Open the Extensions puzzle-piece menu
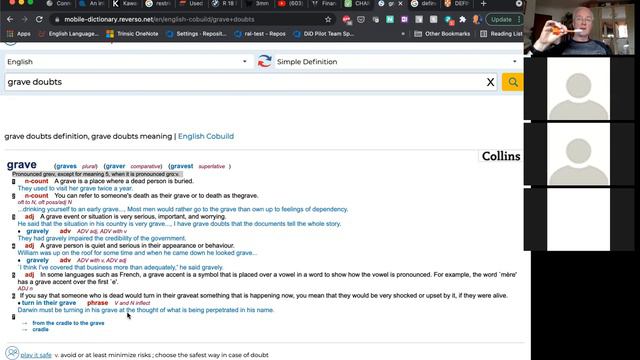 coord(462,19)
